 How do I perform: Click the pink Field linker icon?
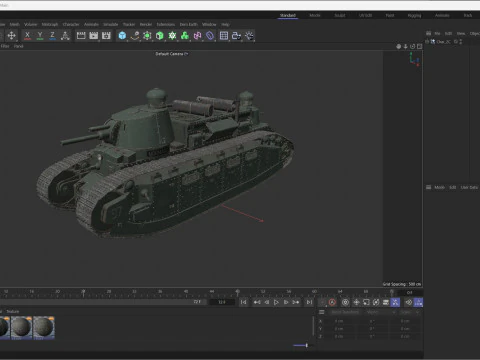point(197,35)
